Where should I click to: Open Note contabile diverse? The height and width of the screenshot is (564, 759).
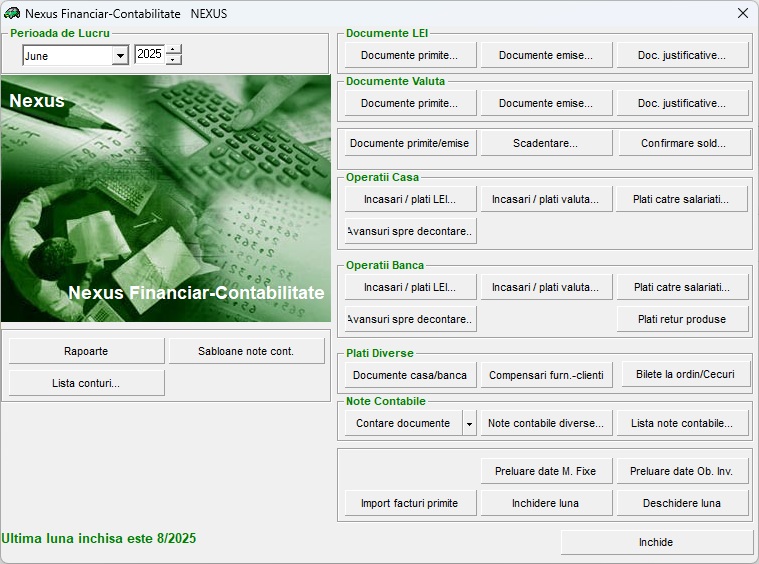click(546, 423)
